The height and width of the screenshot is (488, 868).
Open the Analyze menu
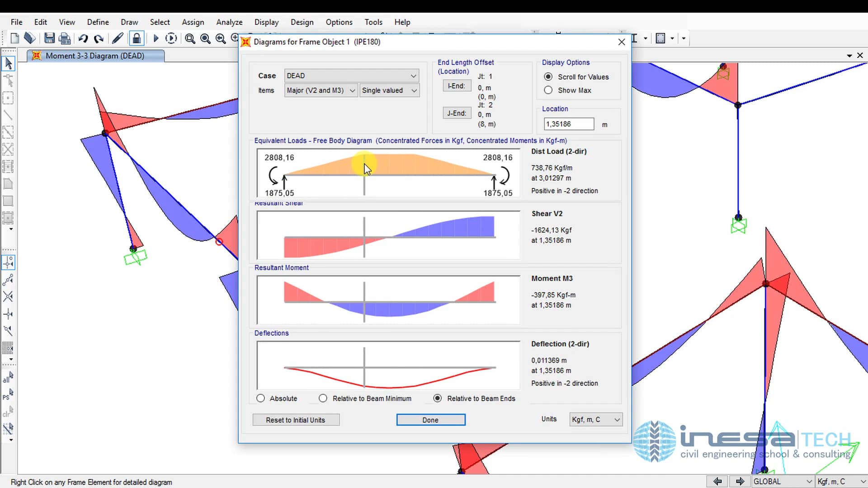(229, 22)
